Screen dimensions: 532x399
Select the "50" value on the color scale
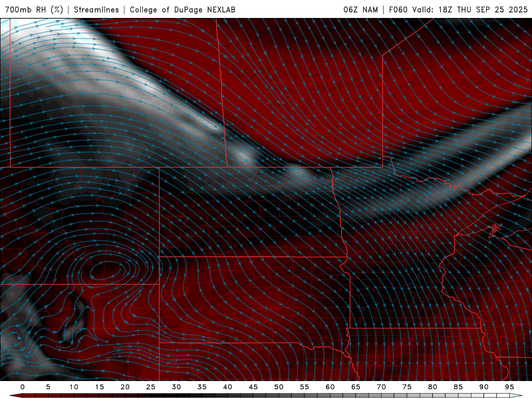pos(279,387)
